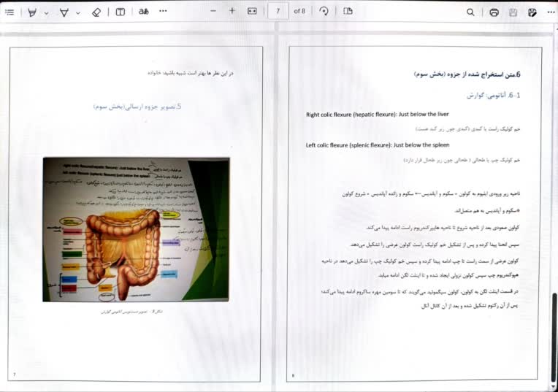The height and width of the screenshot is (392, 558).
Task: Zoom out the PDF
Action: 213,11
